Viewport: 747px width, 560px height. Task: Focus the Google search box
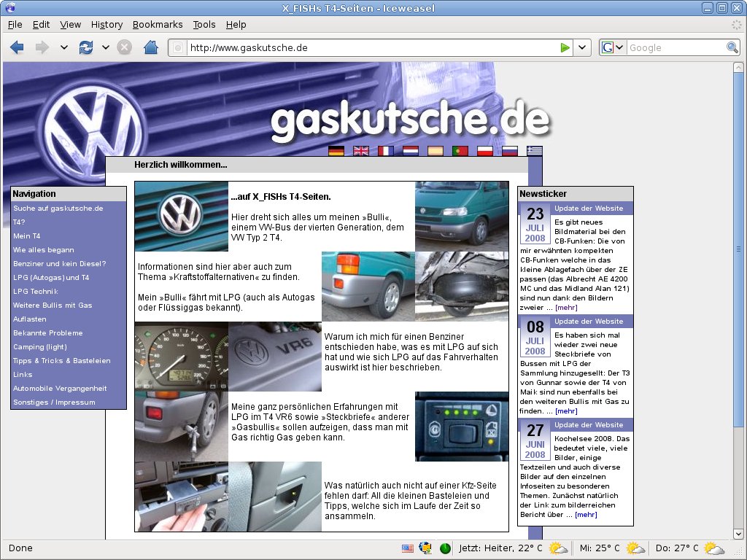tap(676, 47)
